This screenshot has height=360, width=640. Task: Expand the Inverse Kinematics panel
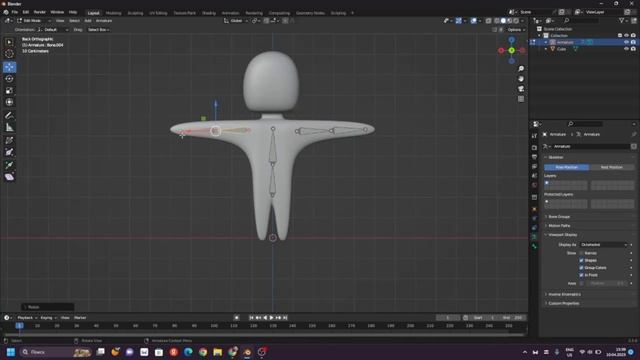pos(564,294)
